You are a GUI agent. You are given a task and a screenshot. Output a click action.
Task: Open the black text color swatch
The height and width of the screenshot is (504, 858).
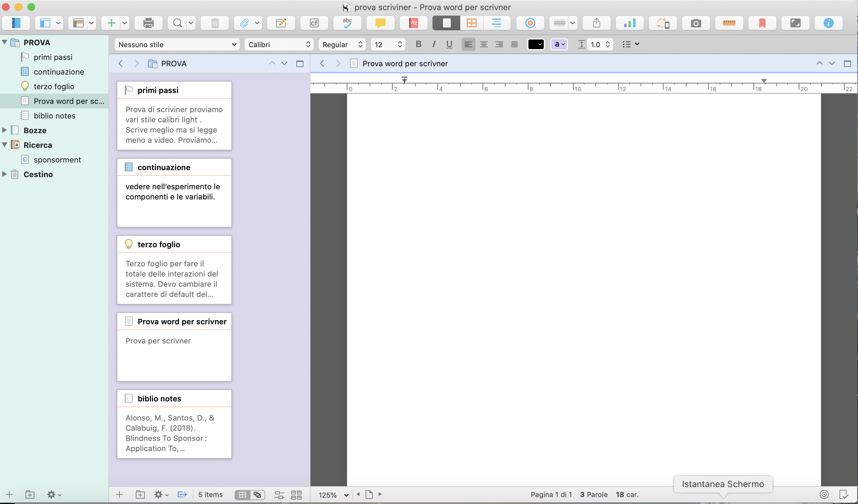535,44
